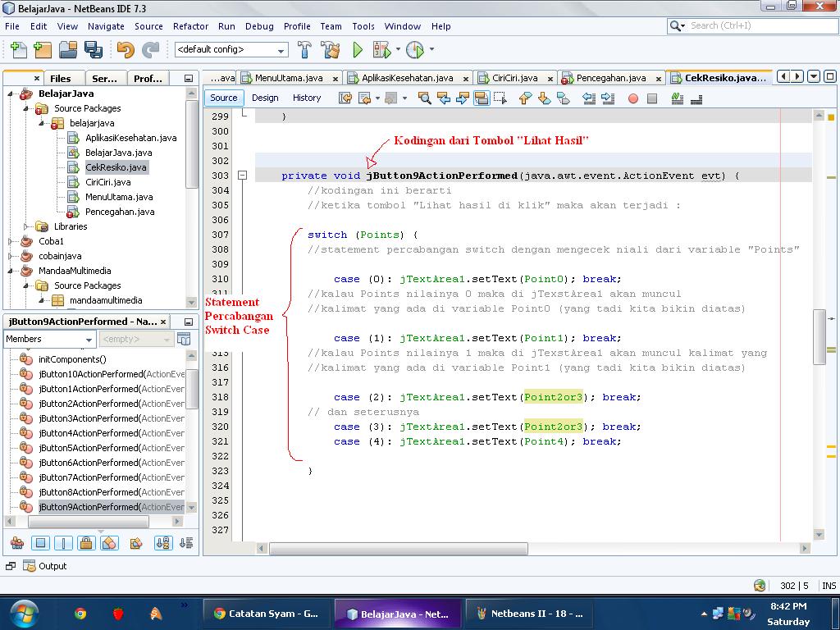Click the Find Selection magnifier icon
This screenshot has height=630, width=840.
point(424,98)
